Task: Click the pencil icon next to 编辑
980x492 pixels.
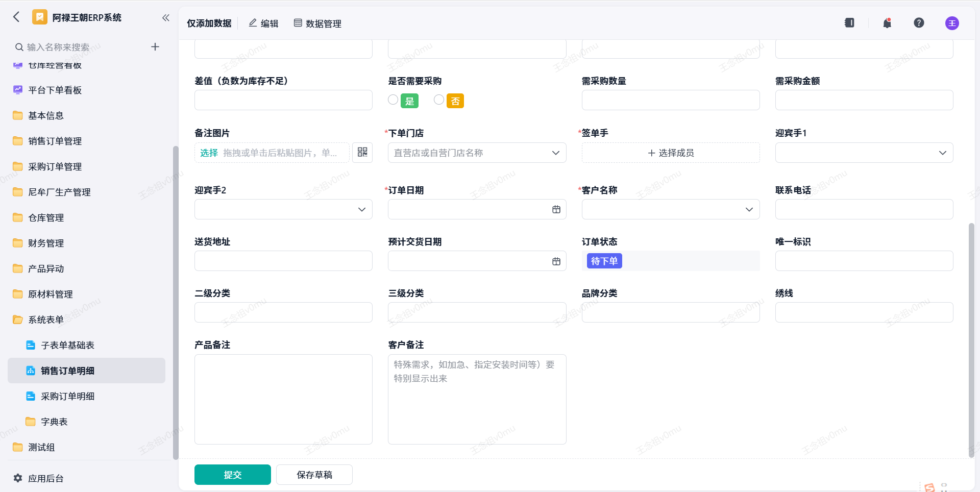Action: tap(253, 23)
